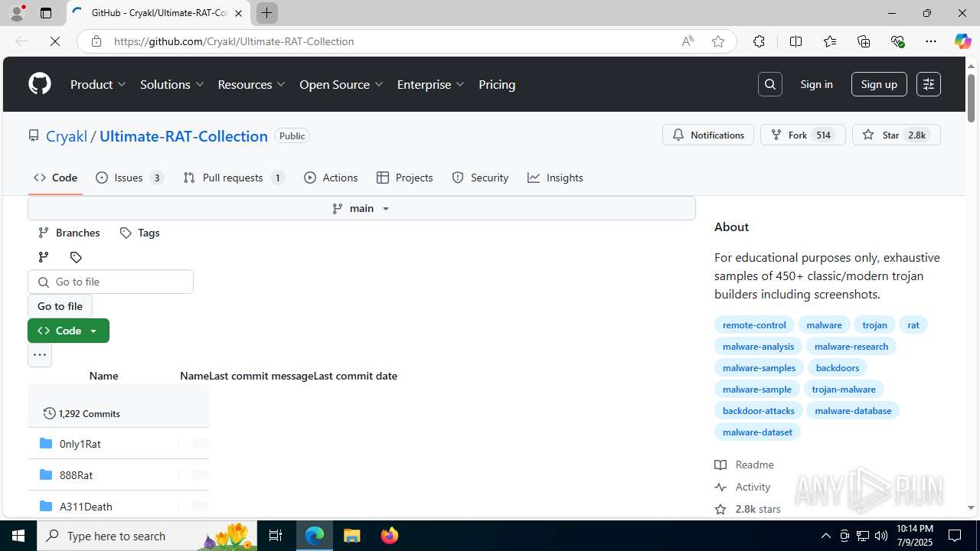Open browser essentials heart icon
The width and height of the screenshot is (980, 551).
click(897, 41)
